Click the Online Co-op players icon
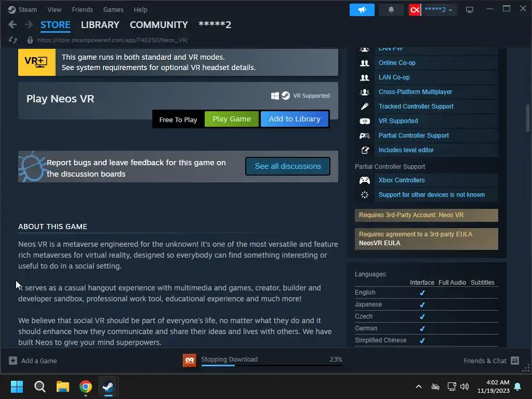This screenshot has width=532, height=399. point(364,63)
